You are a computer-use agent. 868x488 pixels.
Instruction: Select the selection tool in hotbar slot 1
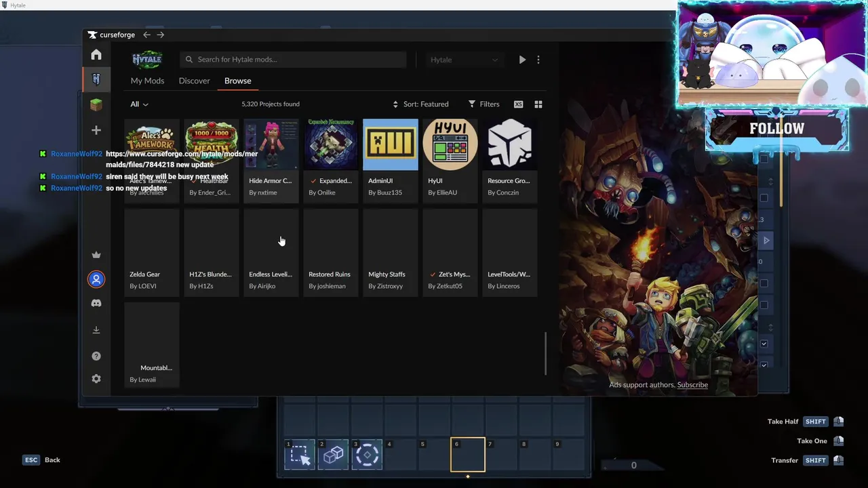(x=300, y=454)
